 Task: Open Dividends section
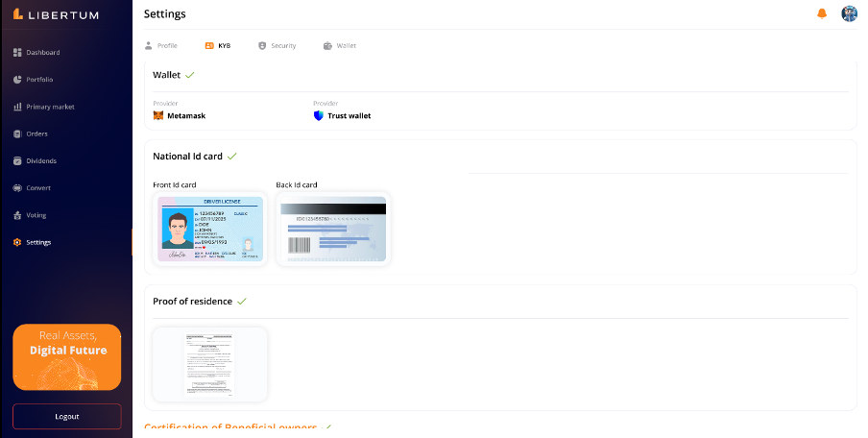(x=41, y=160)
